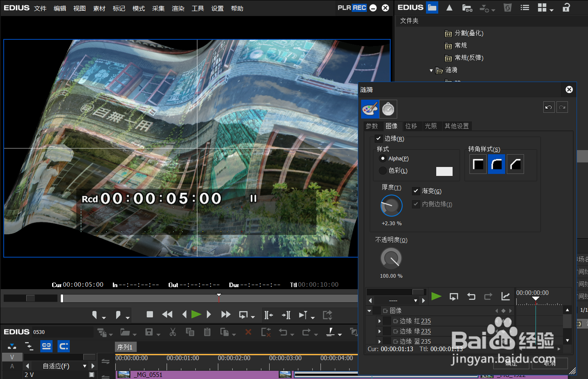Click the open project folder icon in timeline
588x379 pixels.
[125, 332]
